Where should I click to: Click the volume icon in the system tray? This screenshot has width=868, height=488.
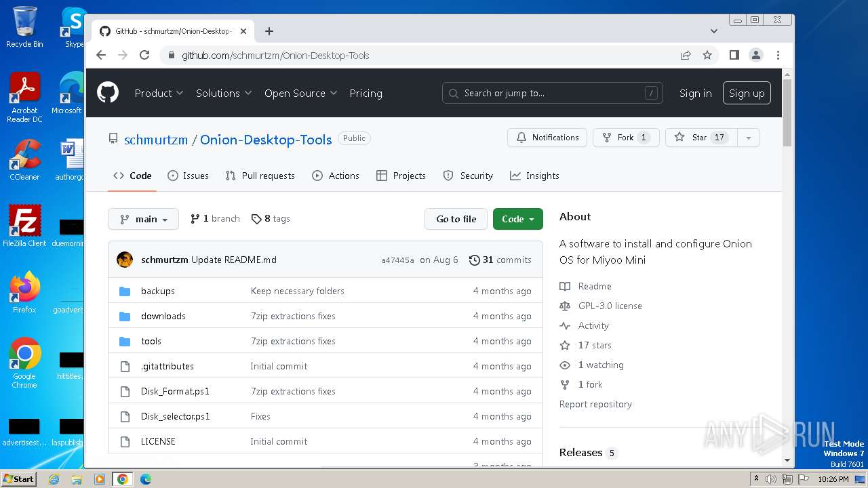[770, 479]
